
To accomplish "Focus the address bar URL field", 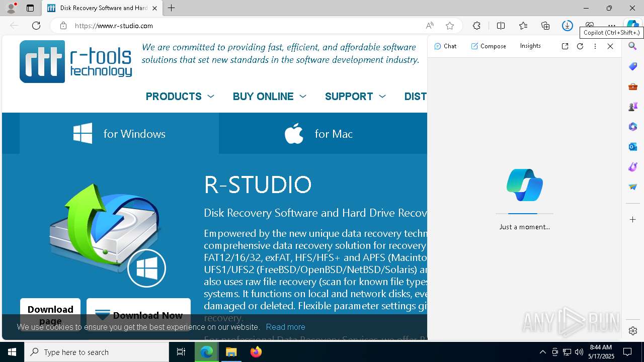I will (x=247, y=26).
